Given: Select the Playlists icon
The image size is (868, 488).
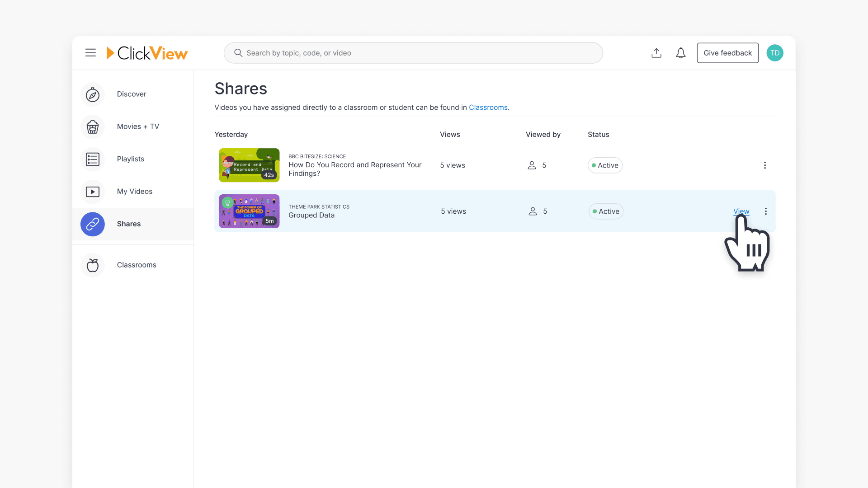Looking at the screenshot, I should click(92, 160).
